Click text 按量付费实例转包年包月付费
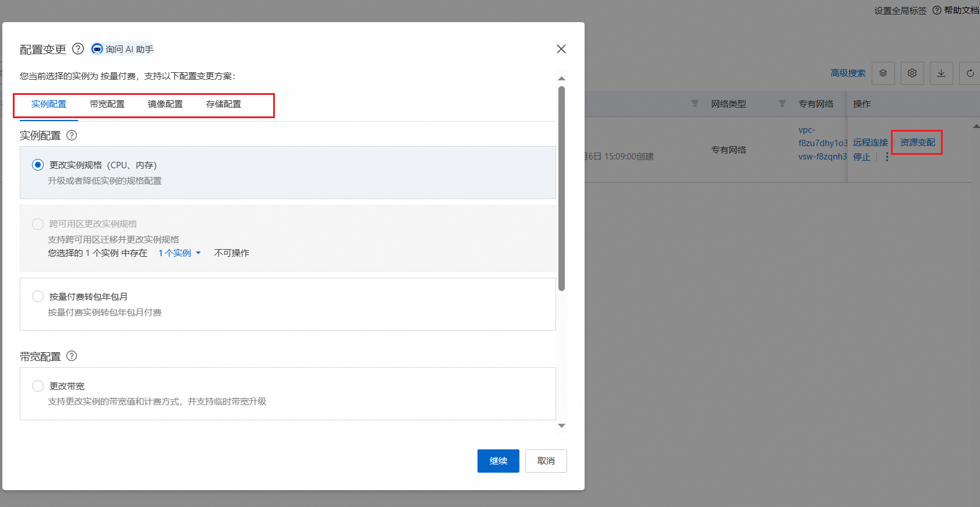Image resolution: width=980 pixels, height=507 pixels. coord(105,313)
